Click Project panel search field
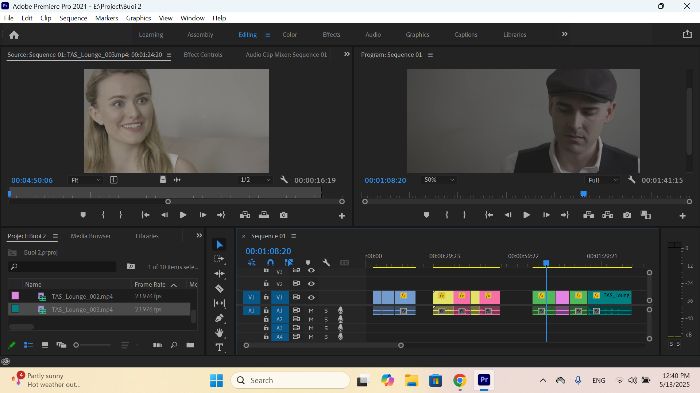 [x=62, y=267]
